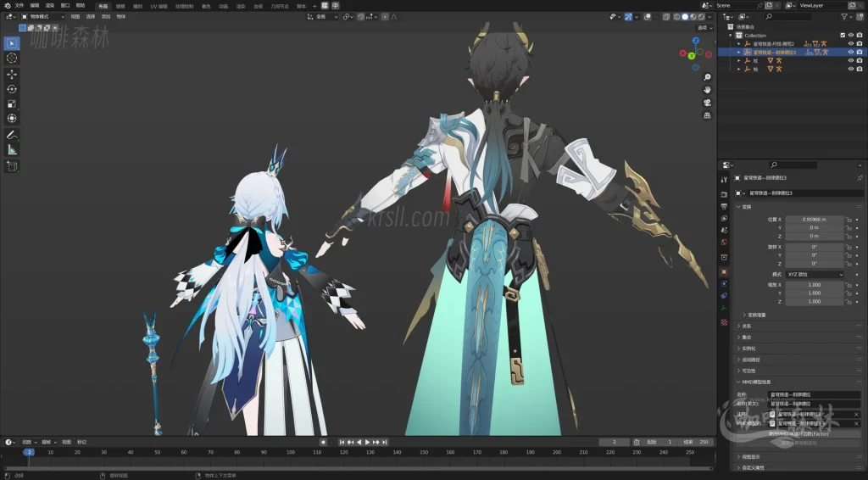Select the Scale tool
Viewport: 868px width, 480px height.
(x=12, y=104)
